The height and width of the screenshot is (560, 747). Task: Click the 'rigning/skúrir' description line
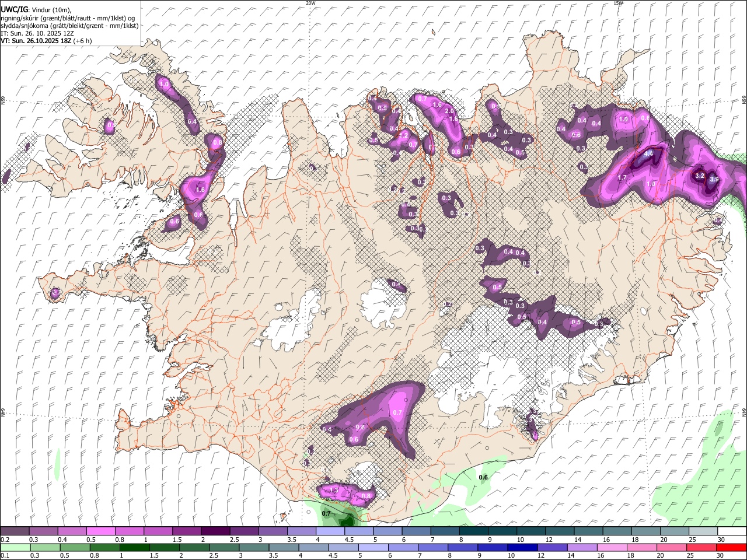pos(68,17)
